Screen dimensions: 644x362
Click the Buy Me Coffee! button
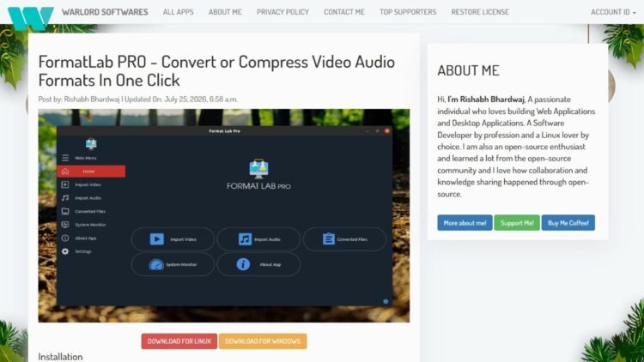pos(568,223)
